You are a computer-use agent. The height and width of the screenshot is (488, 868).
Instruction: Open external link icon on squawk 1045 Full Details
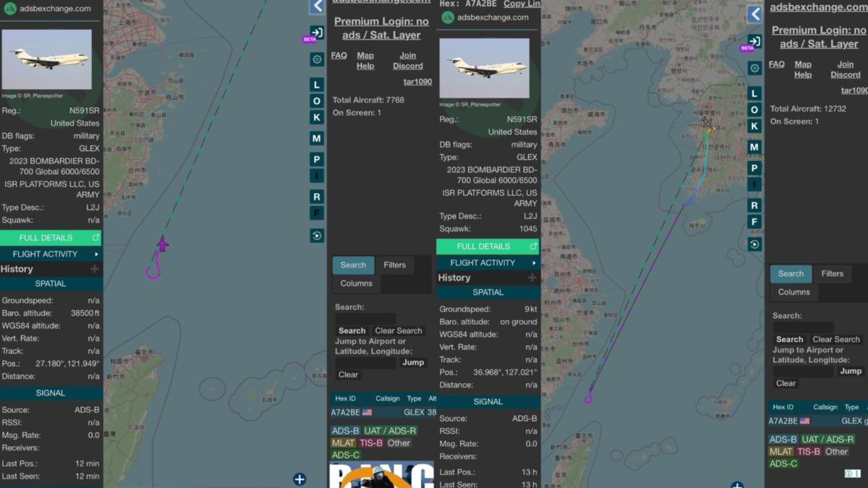533,247
